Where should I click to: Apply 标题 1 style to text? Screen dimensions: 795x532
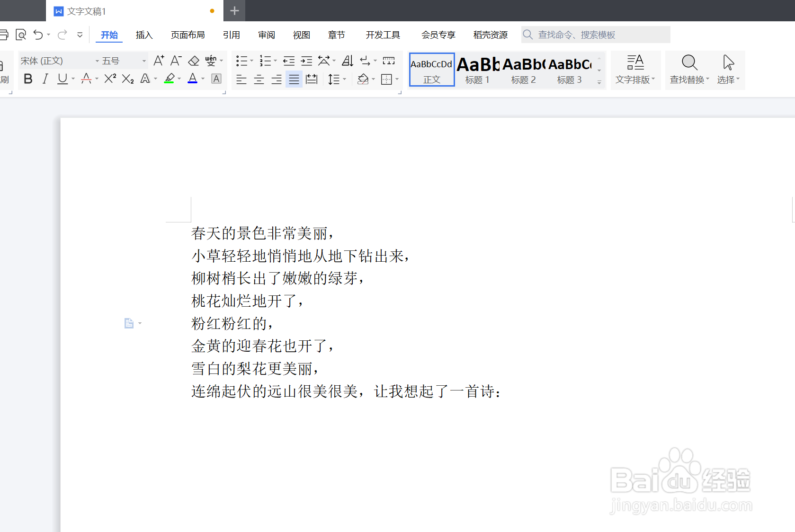click(477, 70)
